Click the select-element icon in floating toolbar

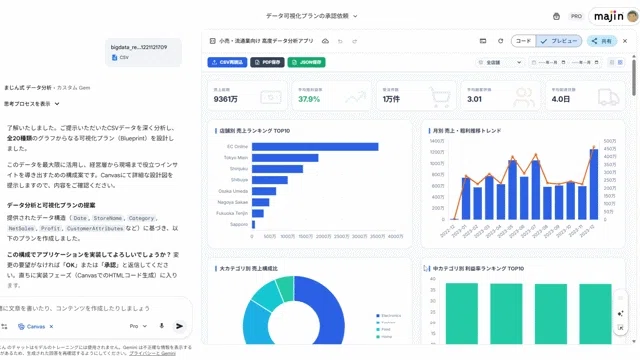tap(620, 327)
